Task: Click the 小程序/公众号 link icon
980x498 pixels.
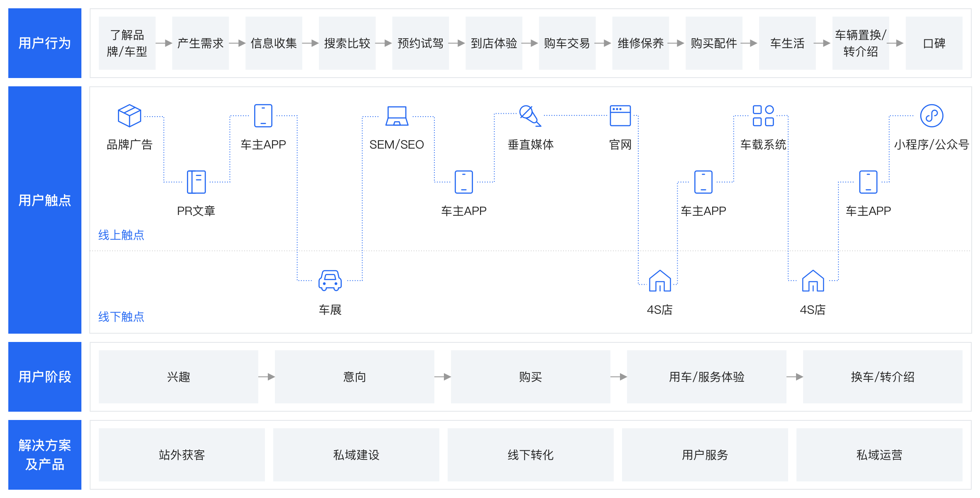Action: pyautogui.click(x=931, y=115)
